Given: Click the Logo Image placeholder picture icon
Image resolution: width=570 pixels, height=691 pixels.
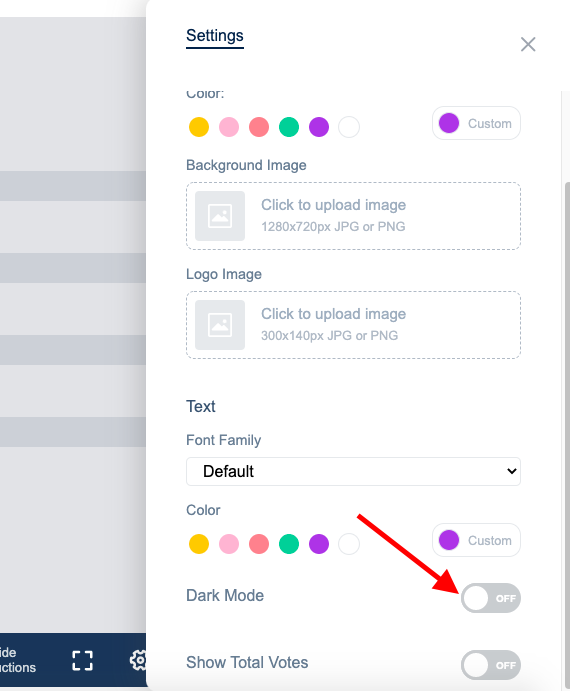Looking at the screenshot, I should 220,325.
